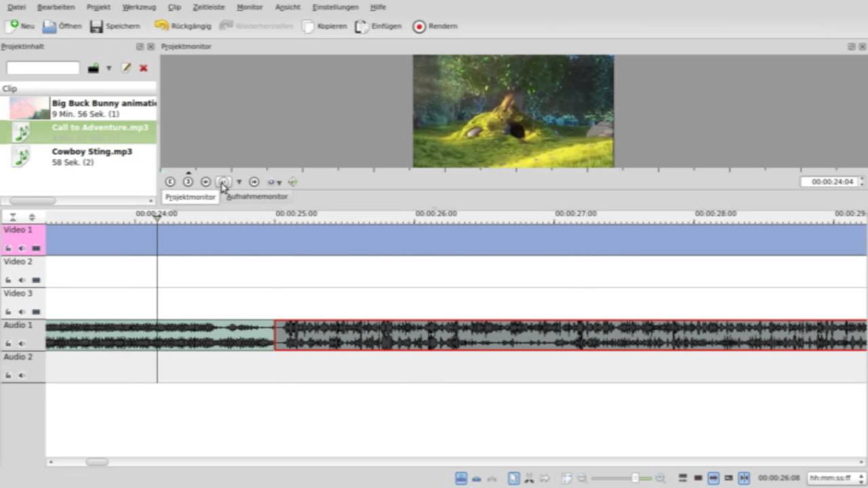Open a project with Öffnen
Image resolution: width=868 pixels, height=488 pixels.
(62, 26)
